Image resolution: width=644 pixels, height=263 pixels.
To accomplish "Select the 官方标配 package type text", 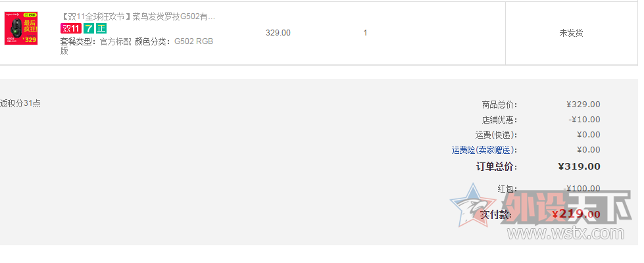I will 116,41.
